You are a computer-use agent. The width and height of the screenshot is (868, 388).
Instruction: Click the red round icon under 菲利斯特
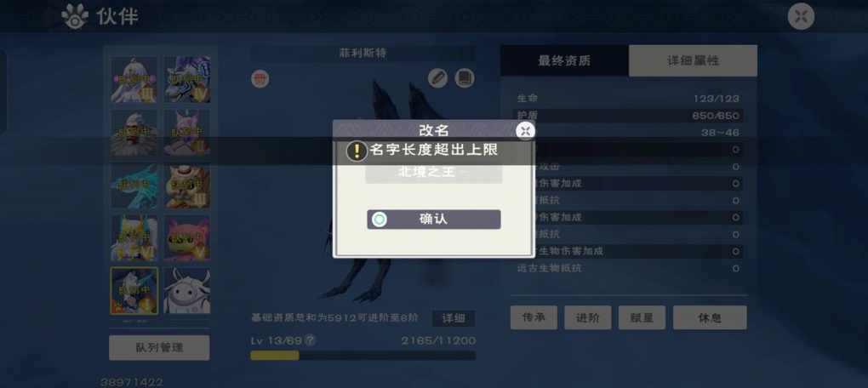pos(260,78)
